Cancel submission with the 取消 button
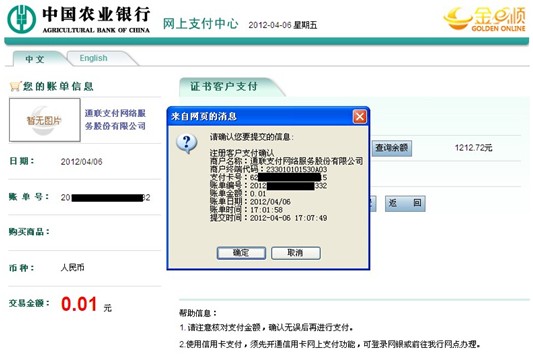The height and width of the screenshot is (362, 533). point(295,253)
